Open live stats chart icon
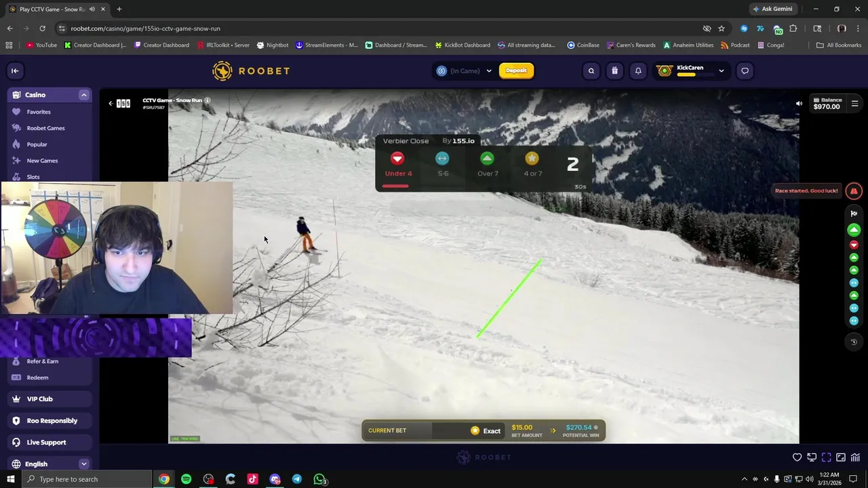Screen dimensions: 868x488 click(855, 457)
